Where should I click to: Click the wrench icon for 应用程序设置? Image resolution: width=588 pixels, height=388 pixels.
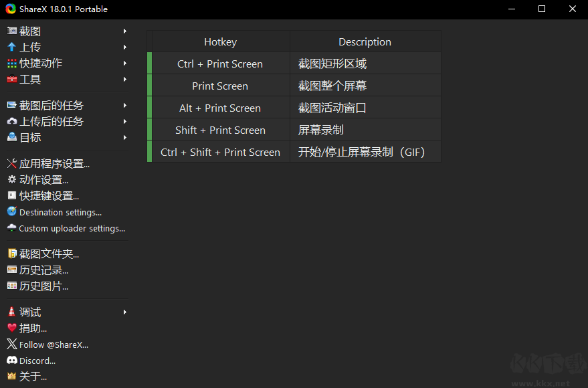tap(12, 163)
